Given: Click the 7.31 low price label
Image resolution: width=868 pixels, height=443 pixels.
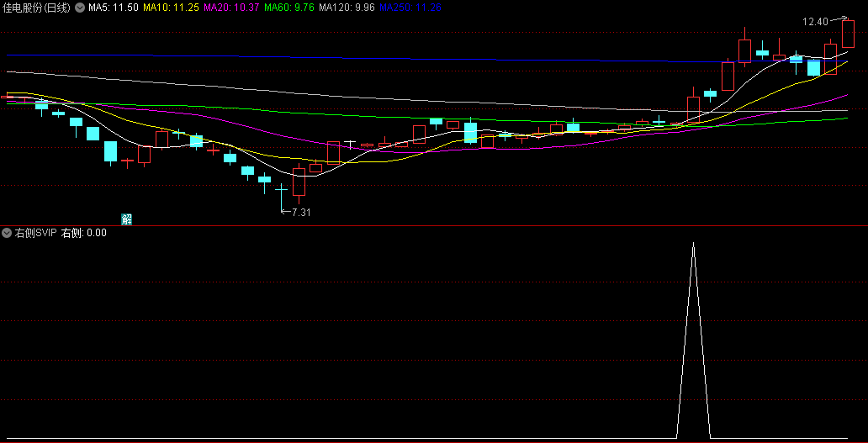Looking at the screenshot, I should tap(301, 213).
